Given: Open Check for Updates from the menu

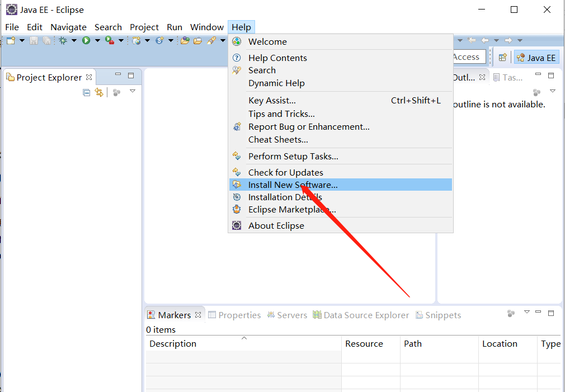Looking at the screenshot, I should point(285,172).
